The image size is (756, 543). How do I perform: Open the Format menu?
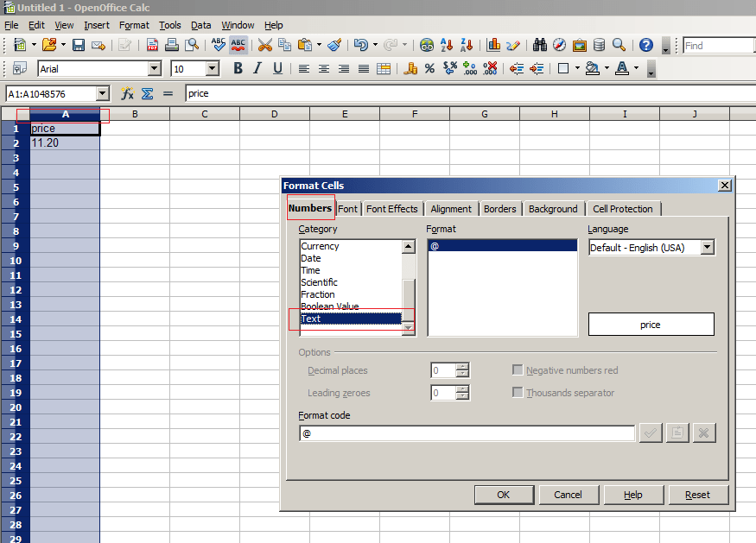(x=134, y=25)
